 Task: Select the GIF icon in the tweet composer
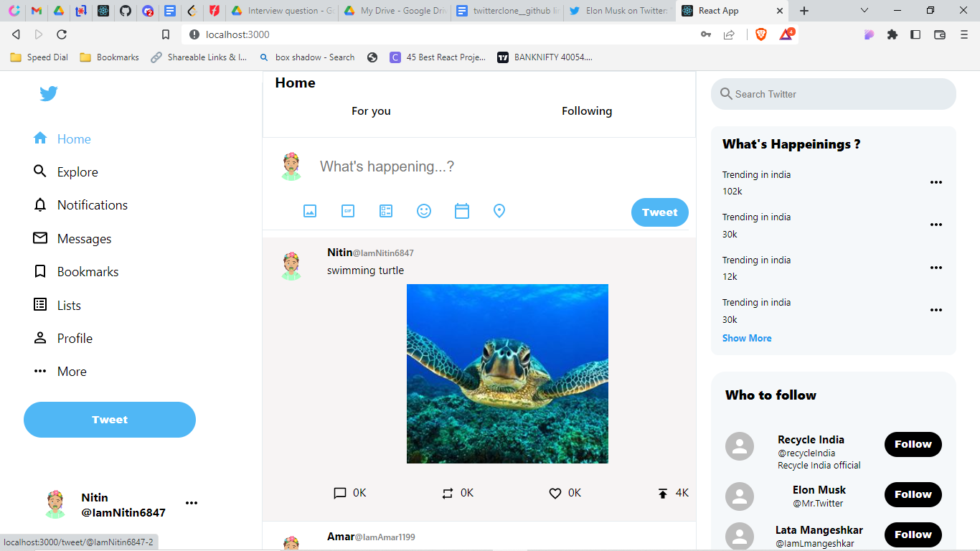click(x=348, y=211)
